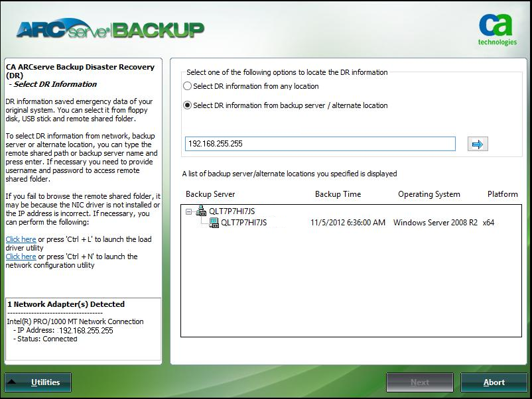Click the Platform column header
The width and height of the screenshot is (532, 399).
click(x=503, y=194)
